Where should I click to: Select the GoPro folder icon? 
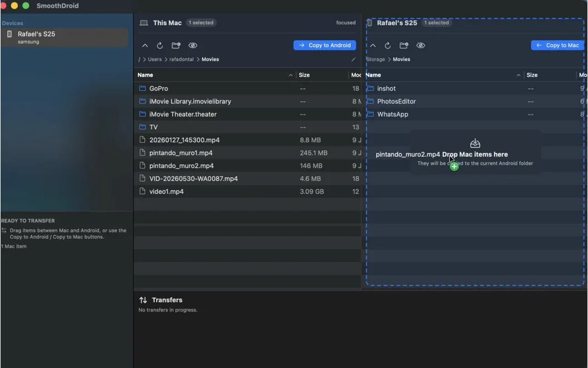[x=143, y=88]
